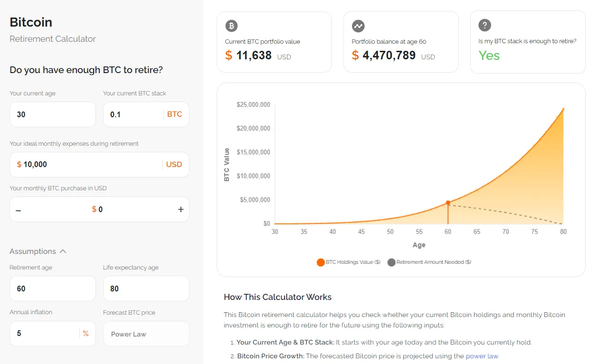Decrease monthly BTC purchase with minus button
The width and height of the screenshot is (598, 364).
point(19,210)
